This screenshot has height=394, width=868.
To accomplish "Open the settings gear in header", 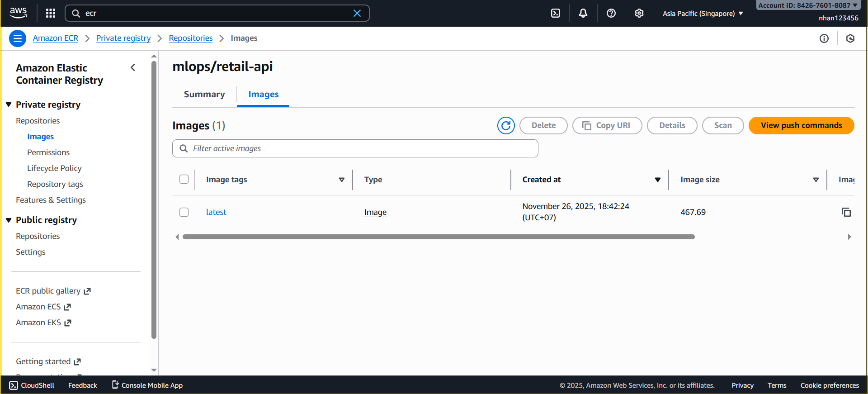I will 639,13.
